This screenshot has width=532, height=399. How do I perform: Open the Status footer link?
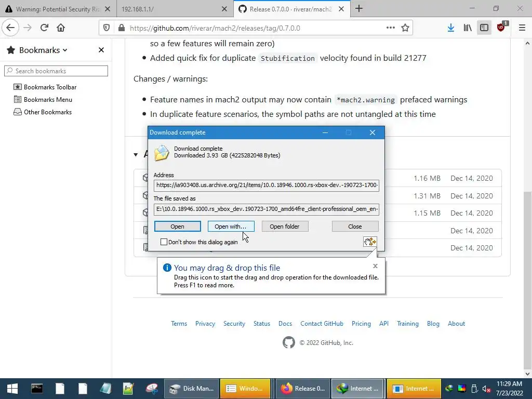(x=262, y=324)
